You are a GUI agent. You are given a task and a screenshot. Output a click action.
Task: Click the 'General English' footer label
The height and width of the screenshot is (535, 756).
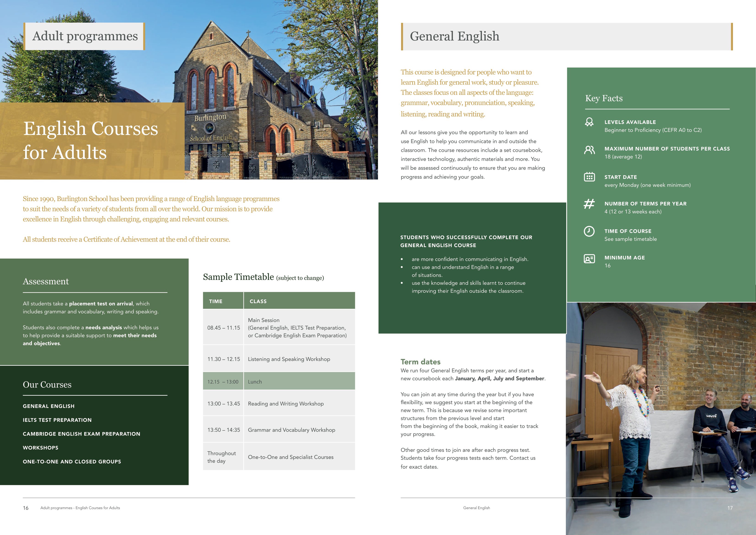point(476,508)
